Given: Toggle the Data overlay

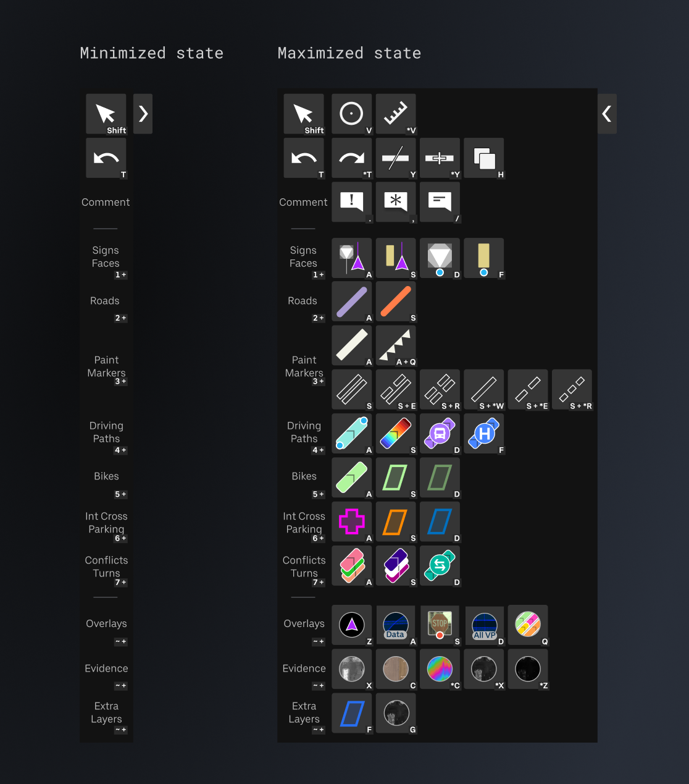Looking at the screenshot, I should pos(395,625).
